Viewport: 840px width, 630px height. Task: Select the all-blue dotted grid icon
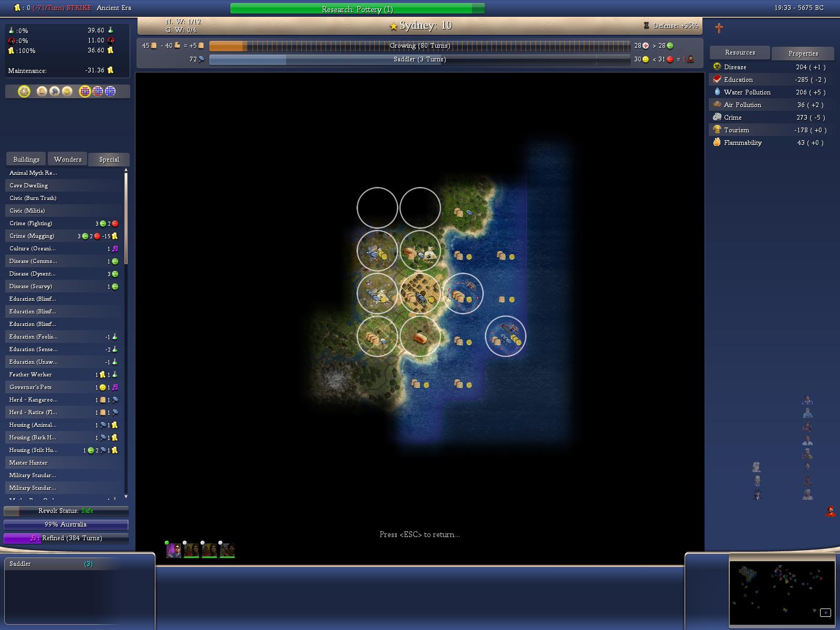click(110, 91)
